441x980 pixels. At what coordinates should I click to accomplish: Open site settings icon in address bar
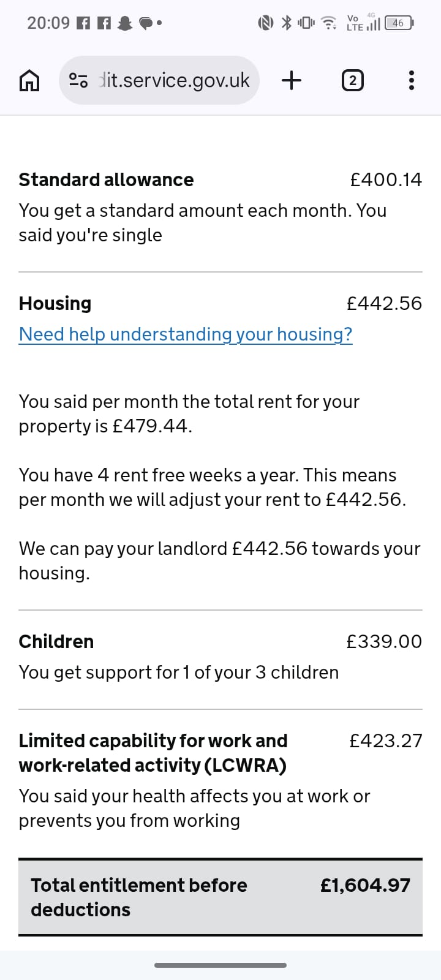click(x=78, y=80)
